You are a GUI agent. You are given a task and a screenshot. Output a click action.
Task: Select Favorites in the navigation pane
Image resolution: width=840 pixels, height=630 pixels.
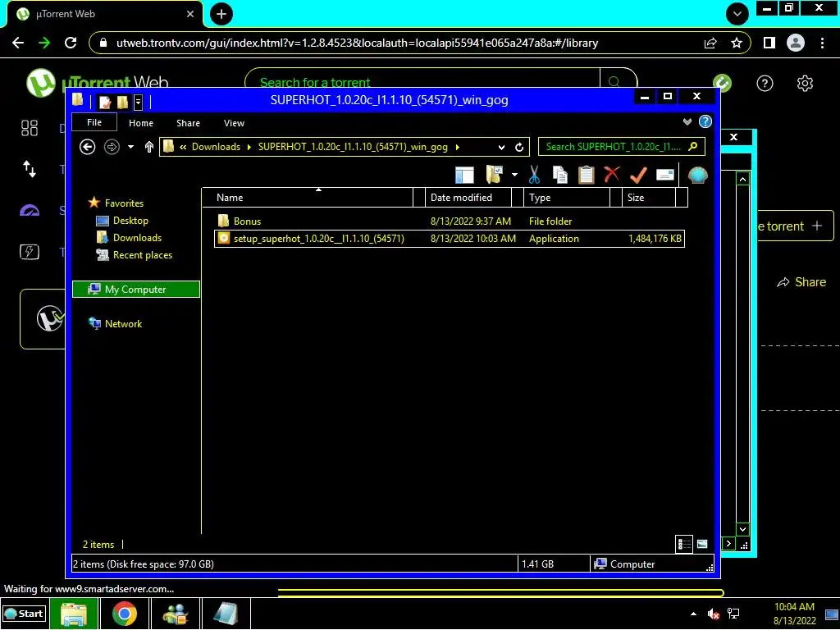tap(124, 203)
